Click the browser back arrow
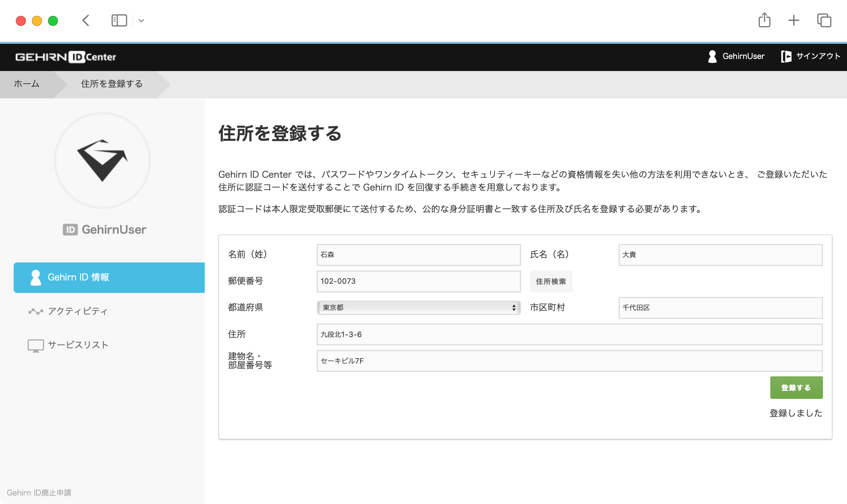The height and width of the screenshot is (504, 847). click(86, 20)
